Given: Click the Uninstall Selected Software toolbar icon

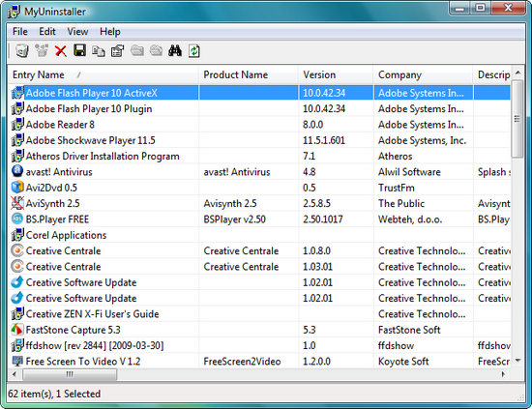Looking at the screenshot, I should pyautogui.click(x=22, y=51).
